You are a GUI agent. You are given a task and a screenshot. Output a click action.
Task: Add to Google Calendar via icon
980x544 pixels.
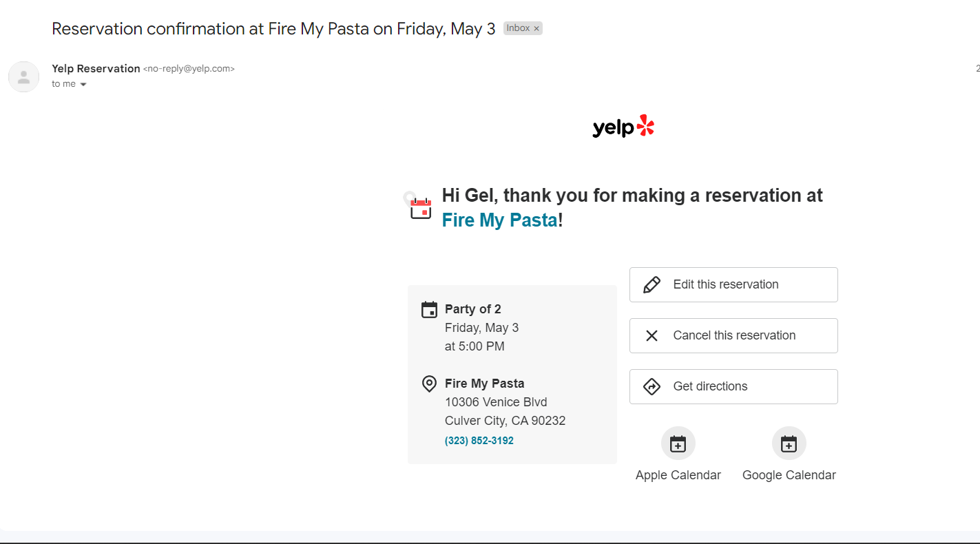click(x=789, y=443)
